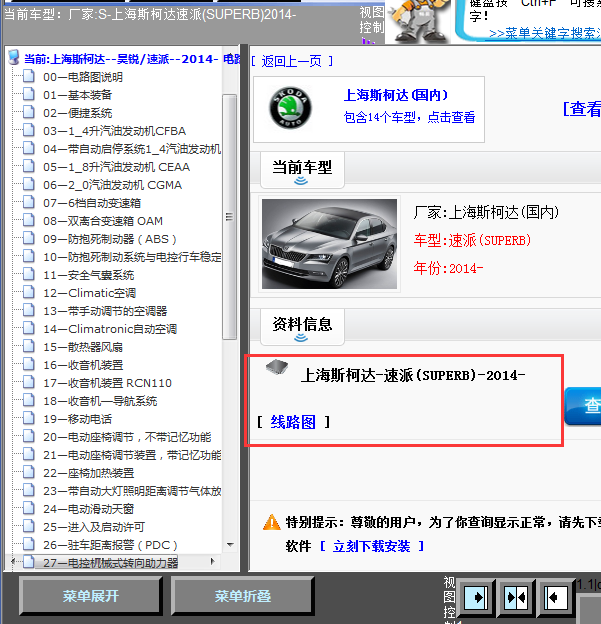Select 14—Climatronic自动空调

pyautogui.click(x=110, y=329)
